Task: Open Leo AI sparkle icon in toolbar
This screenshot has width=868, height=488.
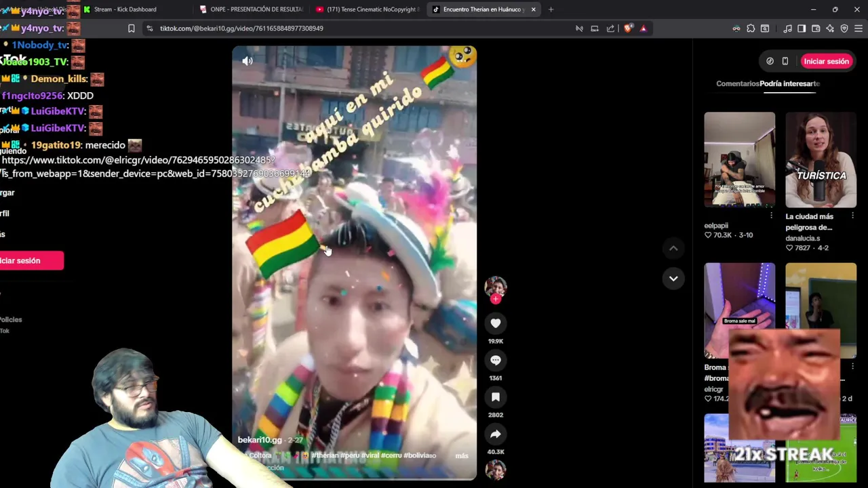Action: pos(830,28)
